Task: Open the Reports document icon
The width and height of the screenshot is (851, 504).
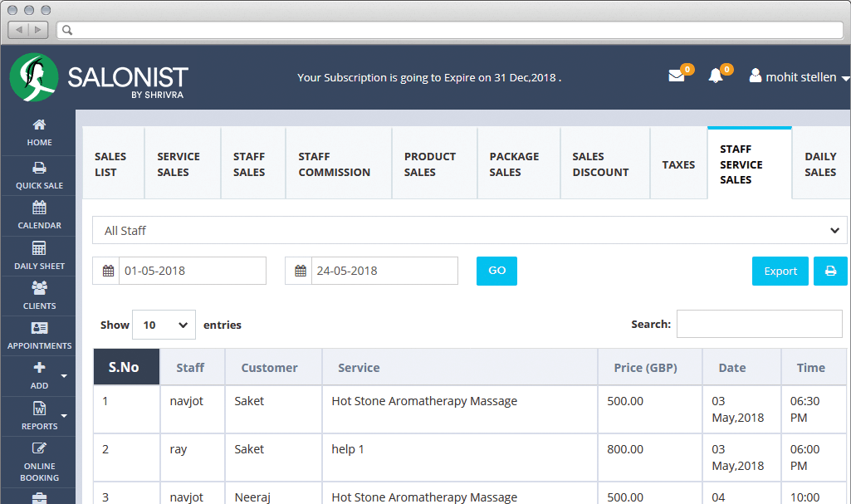Action: pos(39,408)
